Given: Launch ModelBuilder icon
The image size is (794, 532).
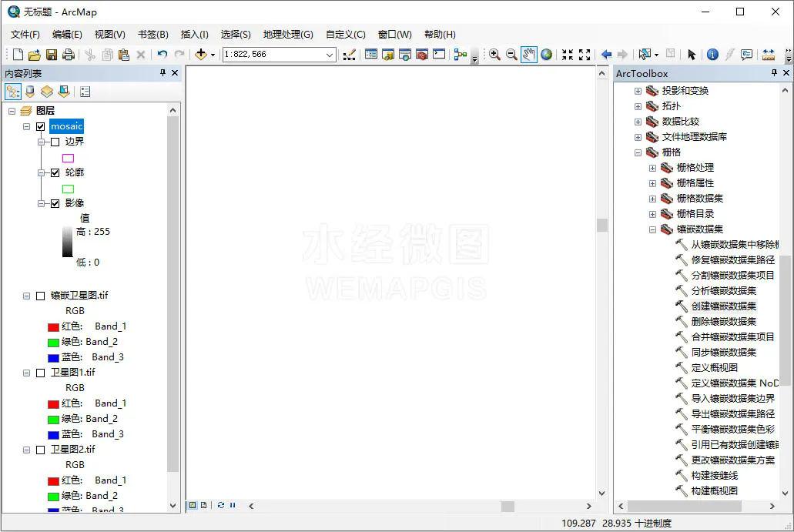Looking at the screenshot, I should tap(460, 54).
